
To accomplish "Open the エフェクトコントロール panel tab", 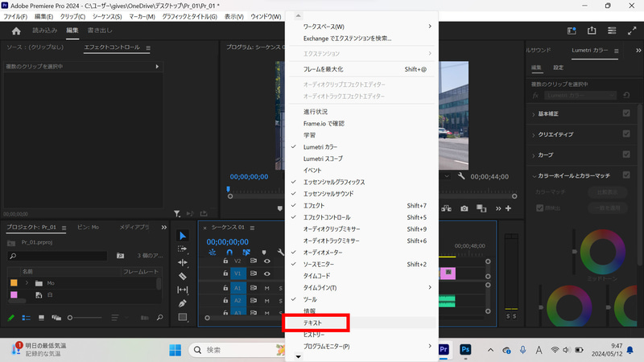I will tap(112, 47).
